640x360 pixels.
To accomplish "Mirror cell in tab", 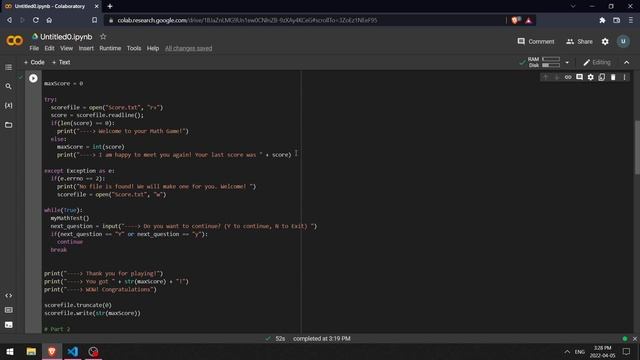I will [602, 77].
